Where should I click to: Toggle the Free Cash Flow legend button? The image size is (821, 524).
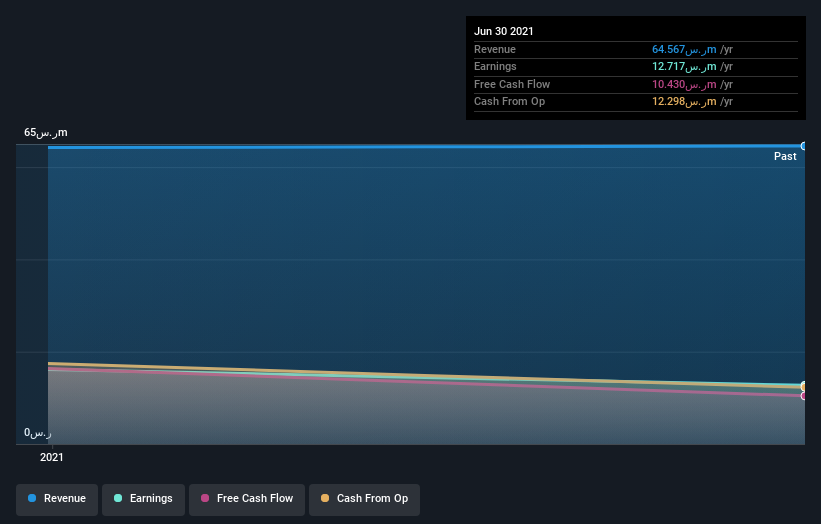pos(247,499)
